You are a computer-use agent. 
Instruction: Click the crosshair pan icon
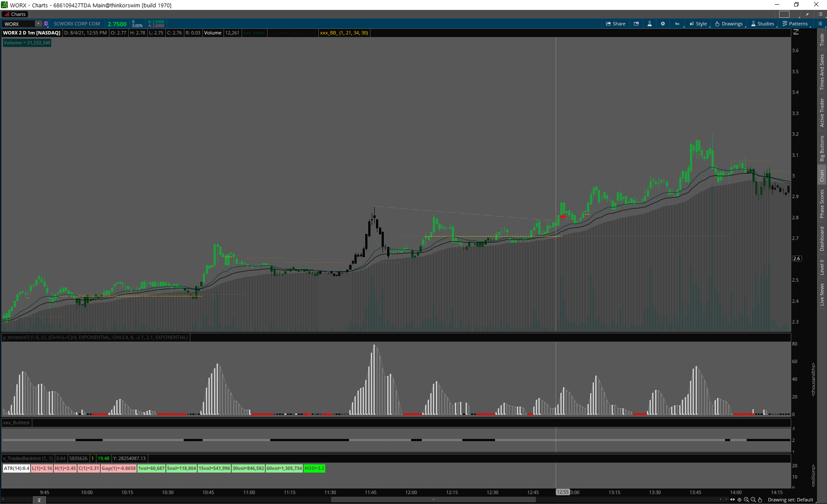740,500
